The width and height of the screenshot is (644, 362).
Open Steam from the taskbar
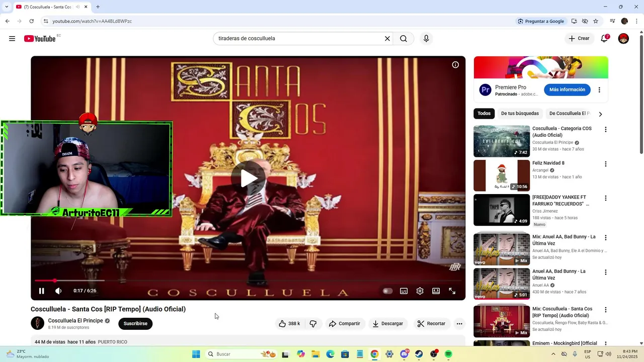pyautogui.click(x=419, y=354)
